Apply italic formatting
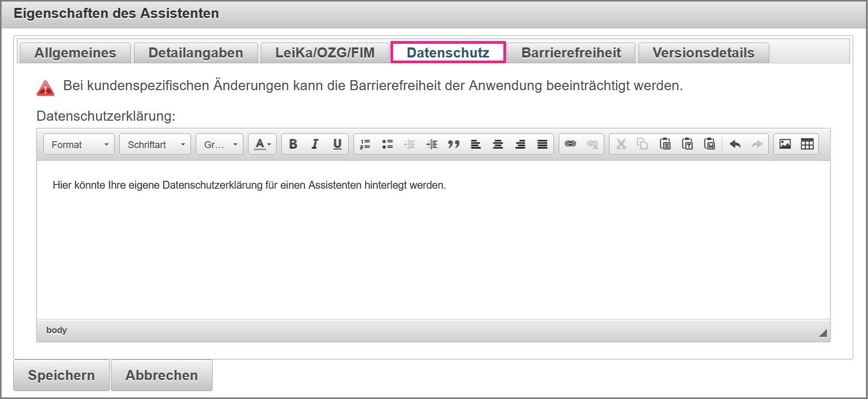Viewport: 868px width, 399px height. (315, 144)
